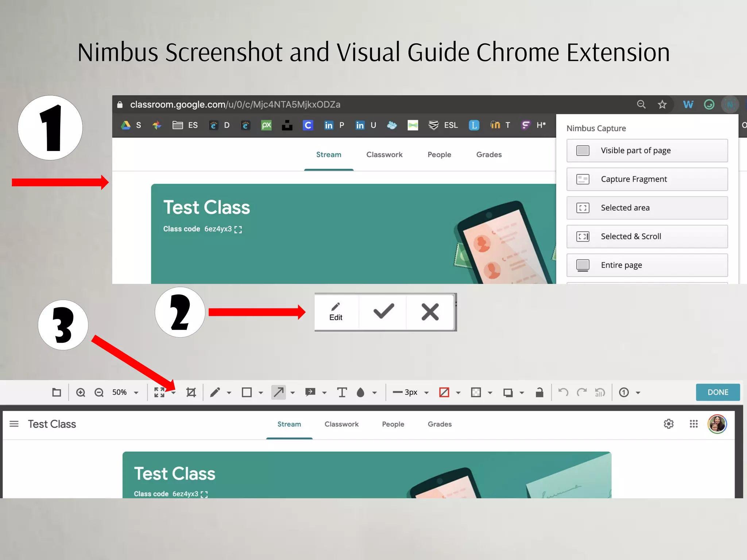Confirm capture with the checkmark button
747x560 pixels.
[x=384, y=312]
